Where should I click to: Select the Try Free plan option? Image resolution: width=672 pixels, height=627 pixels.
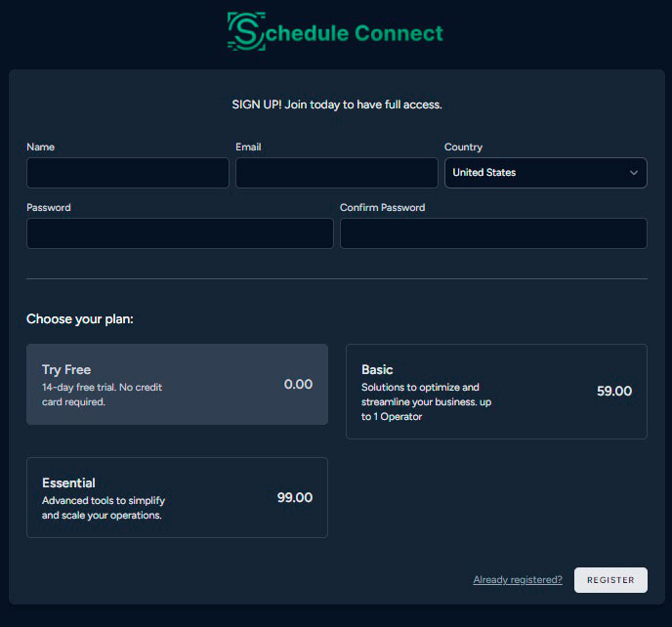[x=177, y=384]
